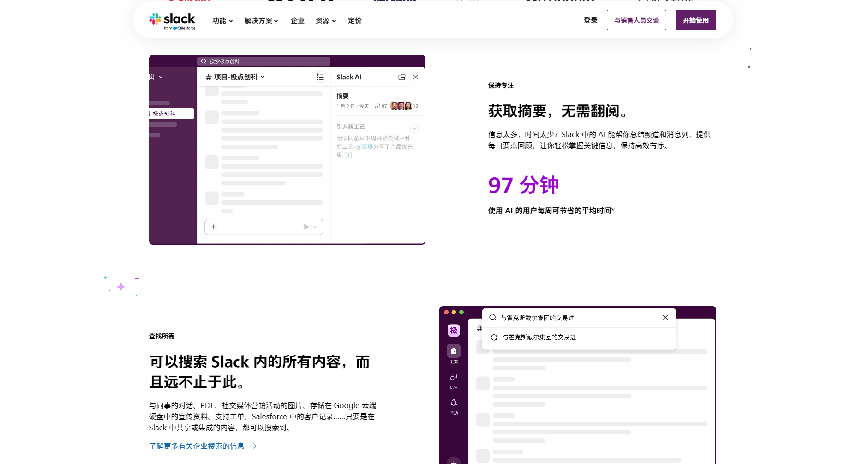Close the Slack AI panel
Image resolution: width=868 pixels, height=464 pixels.
pyautogui.click(x=415, y=77)
